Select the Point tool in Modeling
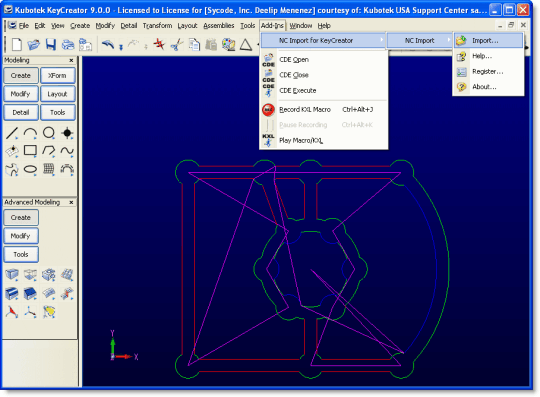Viewport: 540px width, 397px height. pyautogui.click(x=67, y=133)
